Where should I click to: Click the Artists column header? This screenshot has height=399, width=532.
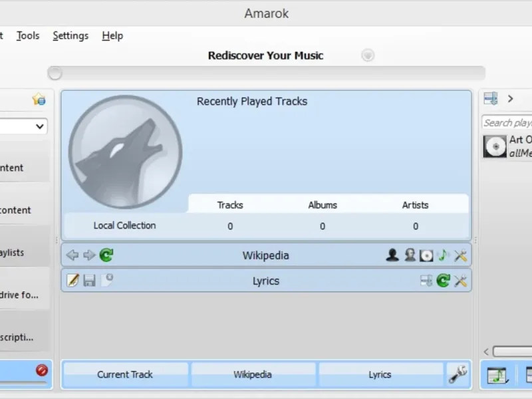pos(415,205)
